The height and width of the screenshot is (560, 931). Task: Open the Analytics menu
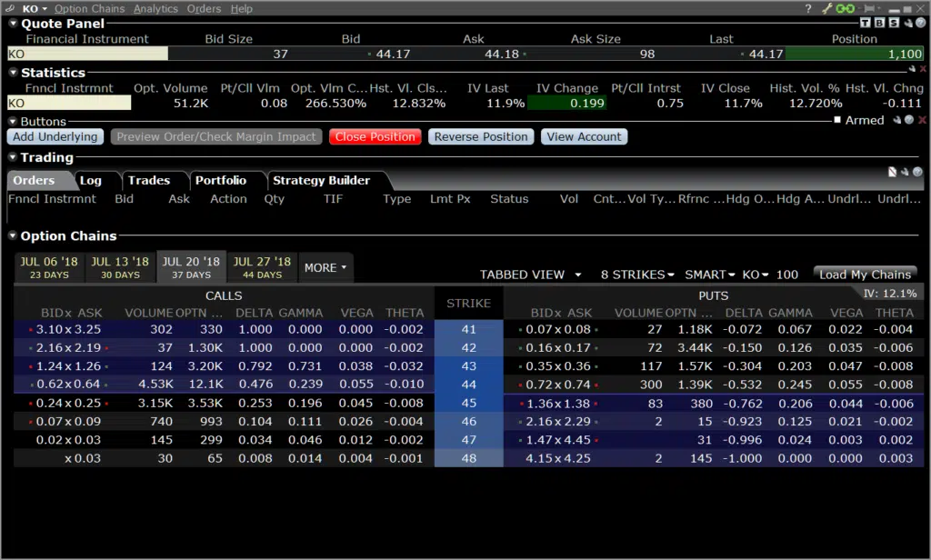pyautogui.click(x=155, y=8)
